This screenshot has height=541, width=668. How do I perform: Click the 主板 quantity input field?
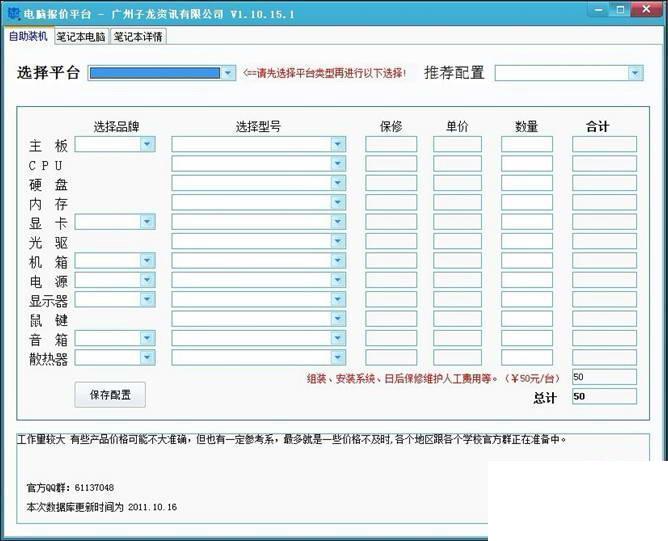pos(527,144)
